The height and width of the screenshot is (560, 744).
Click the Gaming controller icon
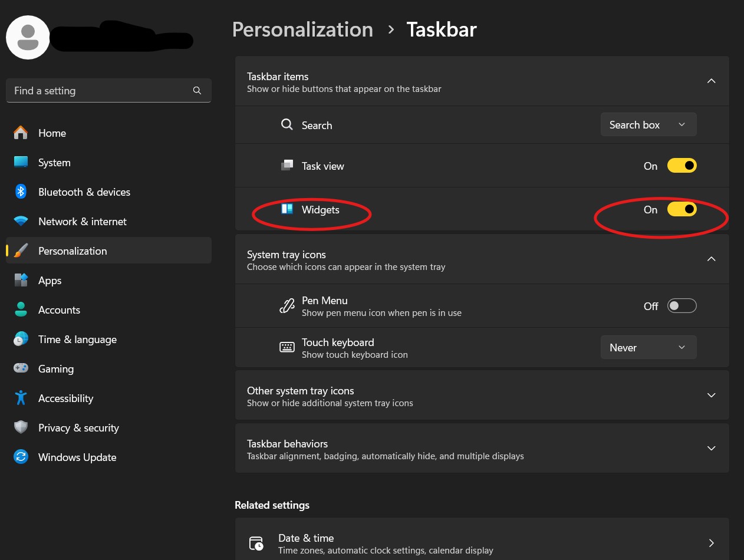pos(21,368)
